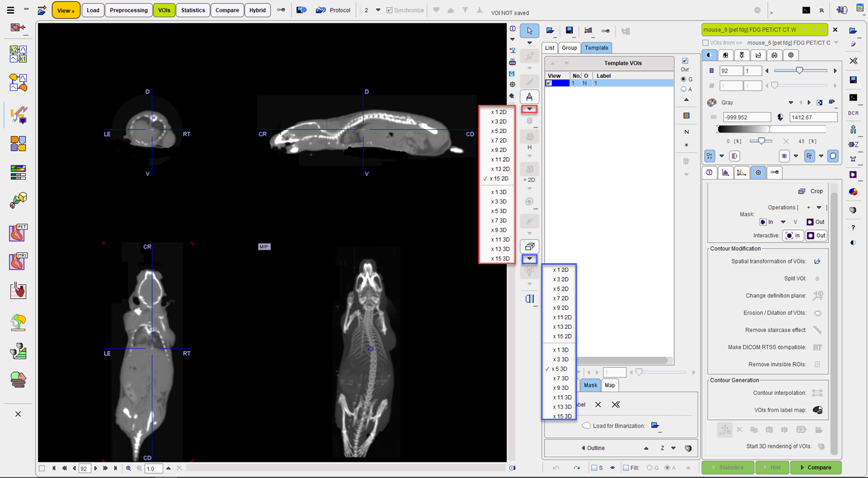This screenshot has height=478, width=868.
Task: Open VOI file with folder icon
Action: click(x=550, y=31)
